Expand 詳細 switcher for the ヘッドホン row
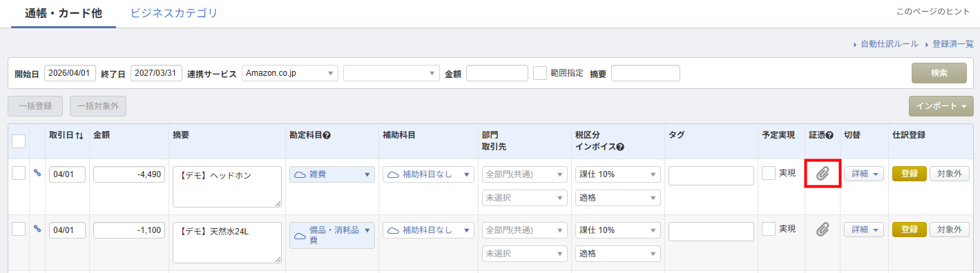The image size is (980, 273). click(864, 174)
